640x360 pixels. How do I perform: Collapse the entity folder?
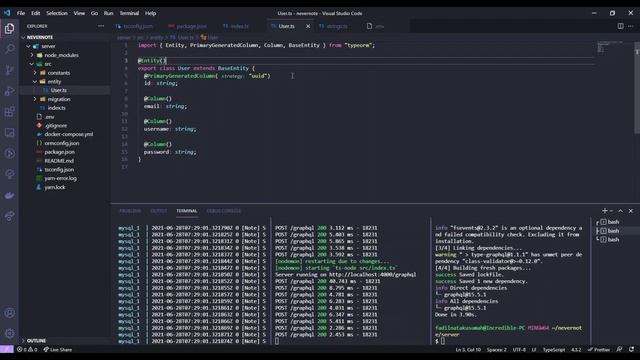tap(35, 82)
